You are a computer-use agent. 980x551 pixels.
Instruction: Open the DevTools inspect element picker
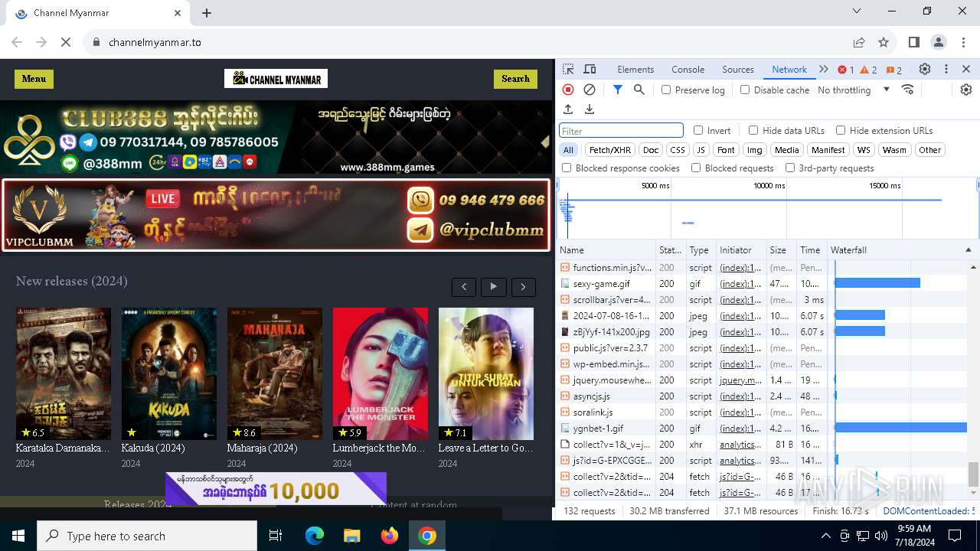(568, 70)
